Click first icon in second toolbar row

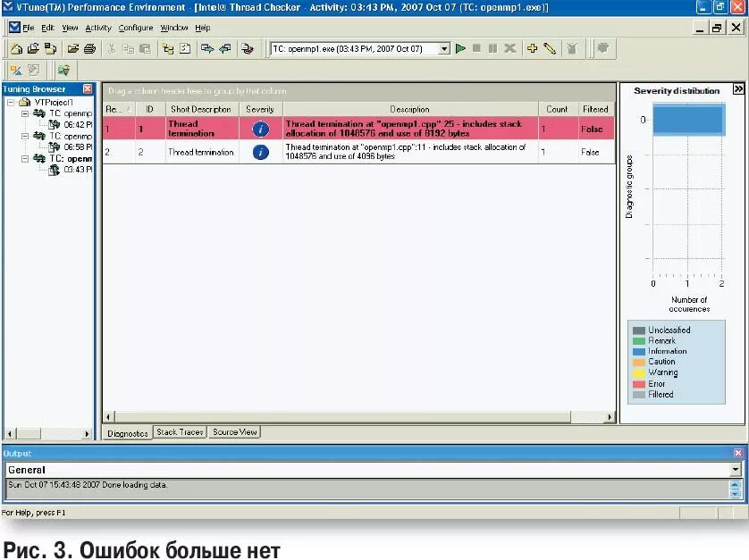pyautogui.click(x=16, y=71)
